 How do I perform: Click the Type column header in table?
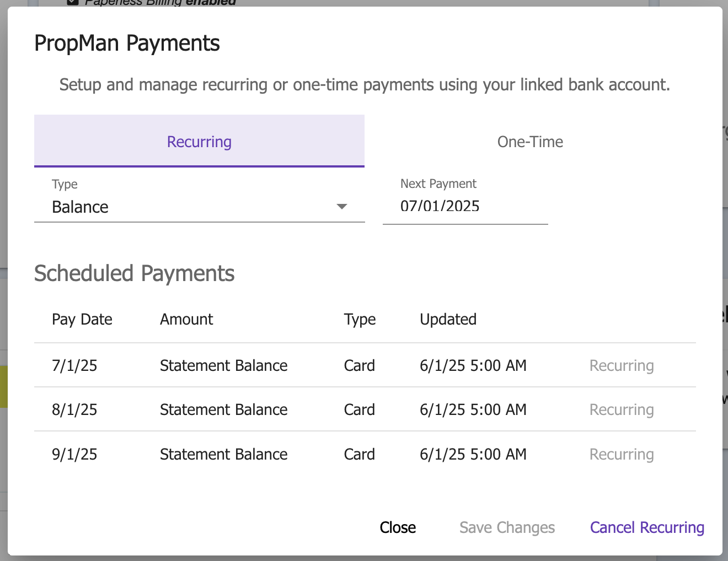tap(360, 320)
